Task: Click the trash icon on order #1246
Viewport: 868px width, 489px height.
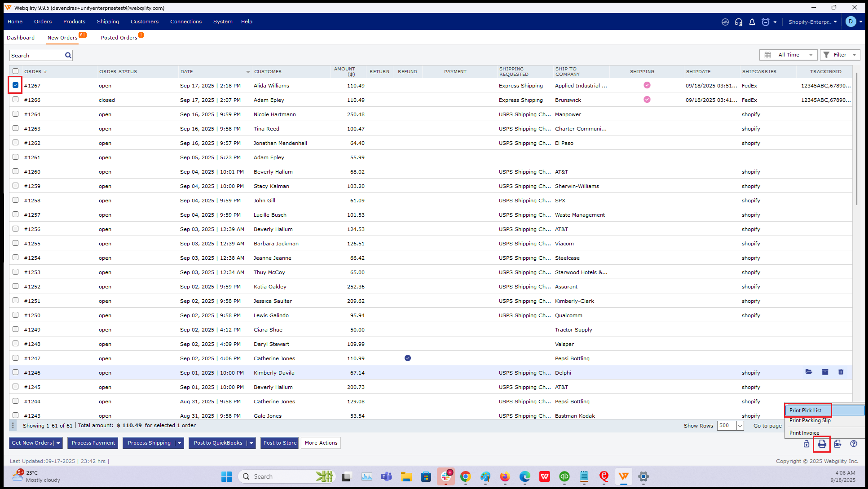Action: point(841,372)
